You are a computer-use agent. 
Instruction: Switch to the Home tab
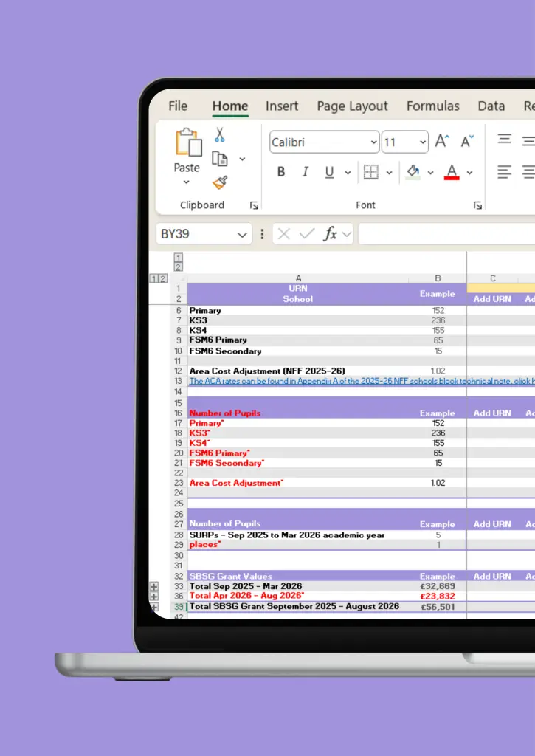pyautogui.click(x=230, y=106)
